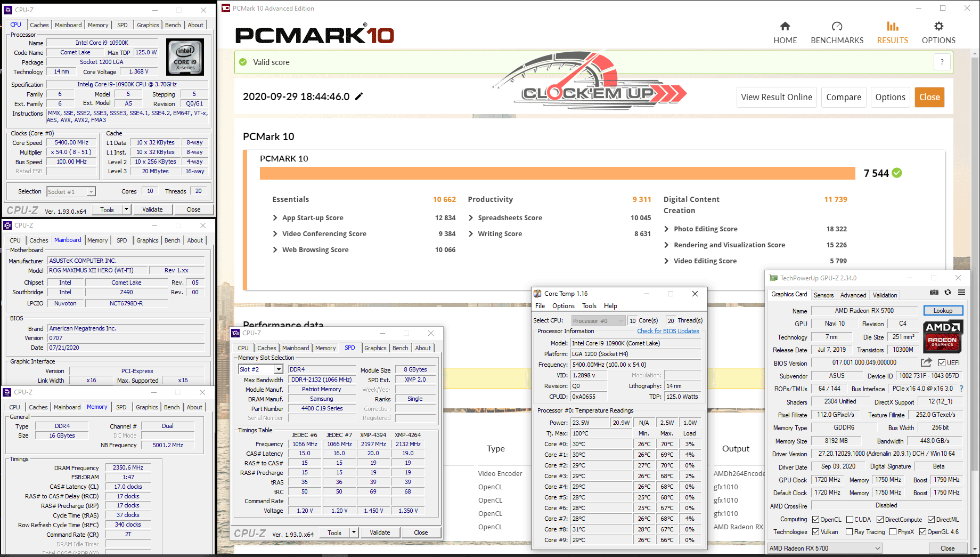Click the question mark help button
This screenshot has width=980, height=557.
(942, 62)
